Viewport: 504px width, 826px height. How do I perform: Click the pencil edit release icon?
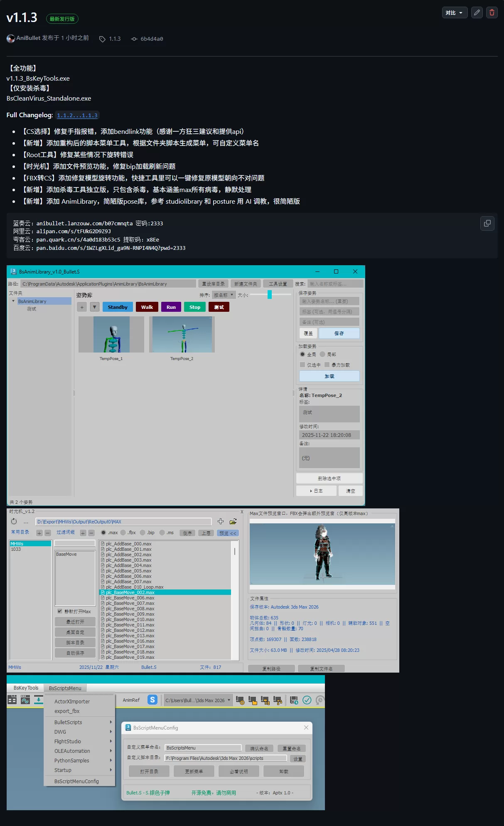(x=477, y=12)
